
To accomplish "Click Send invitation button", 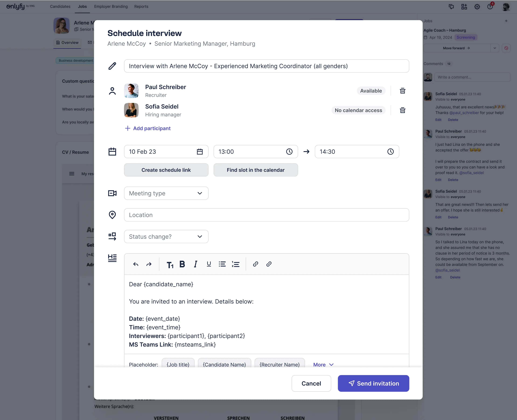I will [373, 384].
